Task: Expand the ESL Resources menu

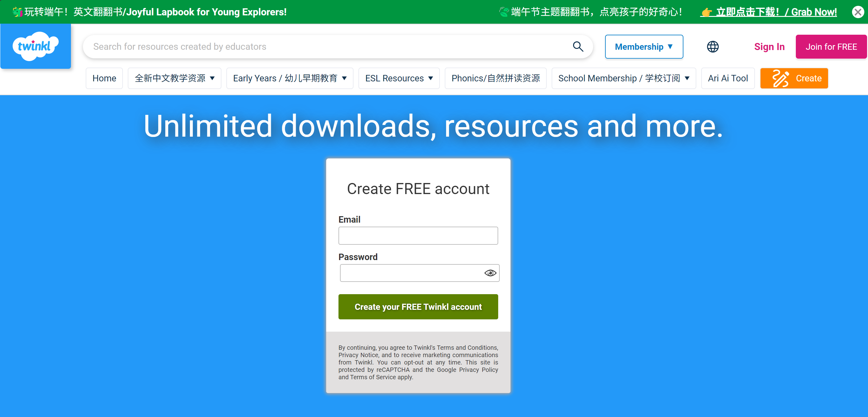Action: coord(399,78)
